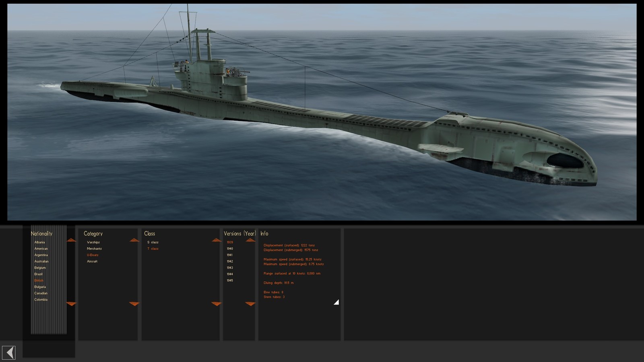This screenshot has width=644, height=362.
Task: Pick T class submarine
Action: pos(153,249)
